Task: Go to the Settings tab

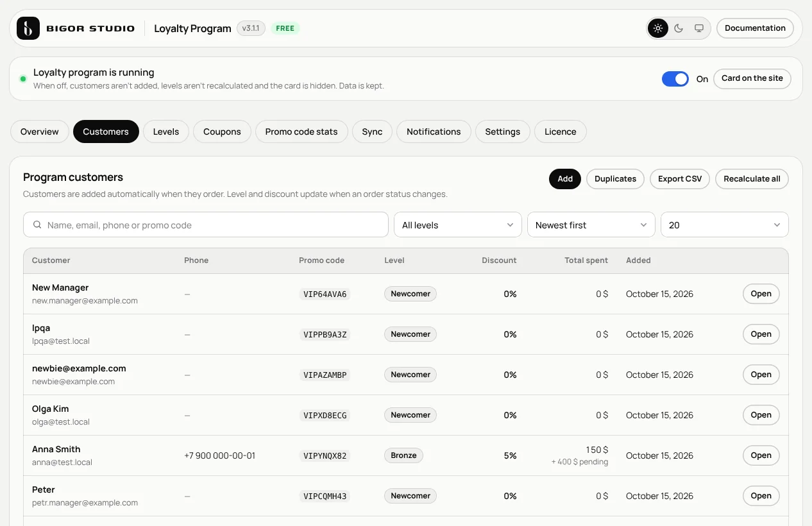Action: pos(503,131)
